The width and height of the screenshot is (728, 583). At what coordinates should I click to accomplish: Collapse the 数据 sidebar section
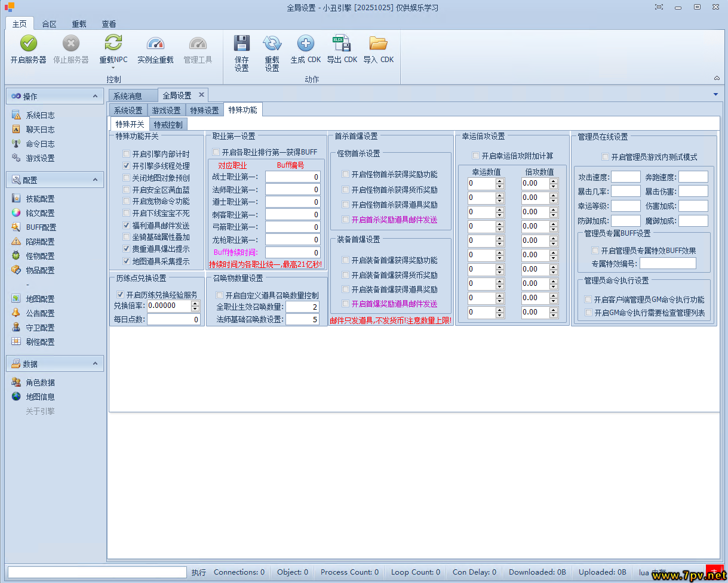[95, 363]
